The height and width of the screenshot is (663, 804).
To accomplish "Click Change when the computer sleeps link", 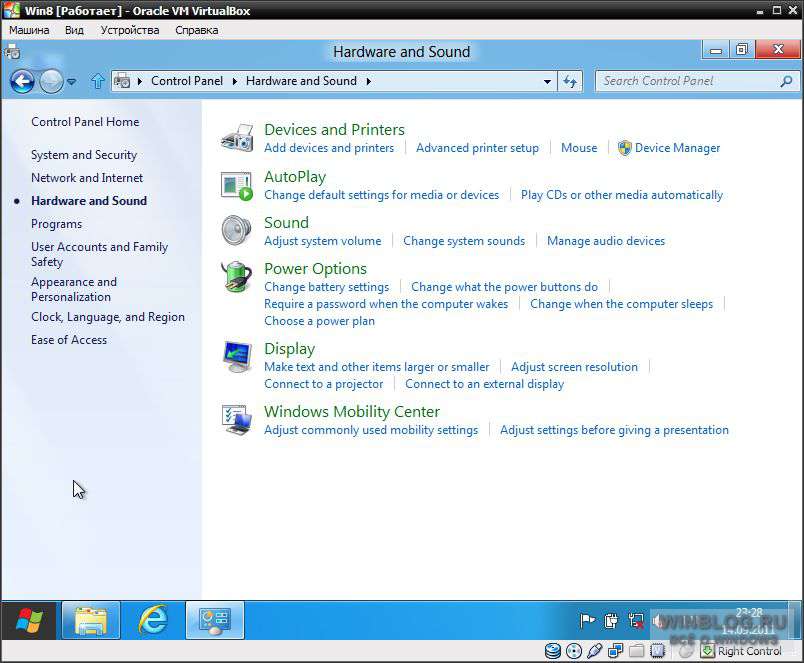I will pyautogui.click(x=621, y=304).
